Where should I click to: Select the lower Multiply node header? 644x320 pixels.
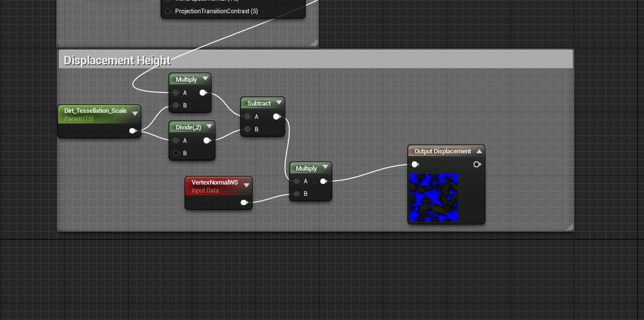click(310, 168)
